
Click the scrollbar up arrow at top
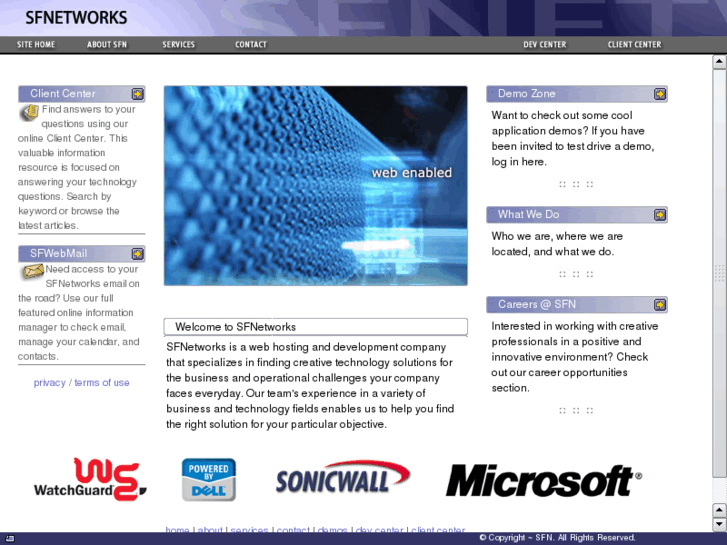pyautogui.click(x=719, y=62)
